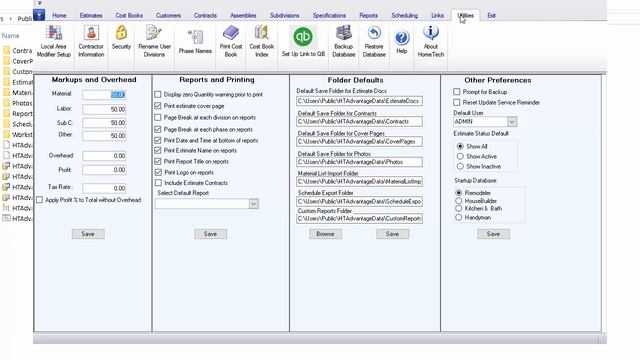This screenshot has height=360, width=640.
Task: Open Local Area Modifier Setup
Action: (53, 42)
